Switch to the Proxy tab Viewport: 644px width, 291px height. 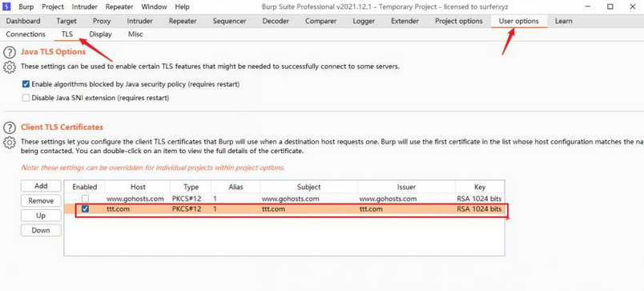(102, 21)
